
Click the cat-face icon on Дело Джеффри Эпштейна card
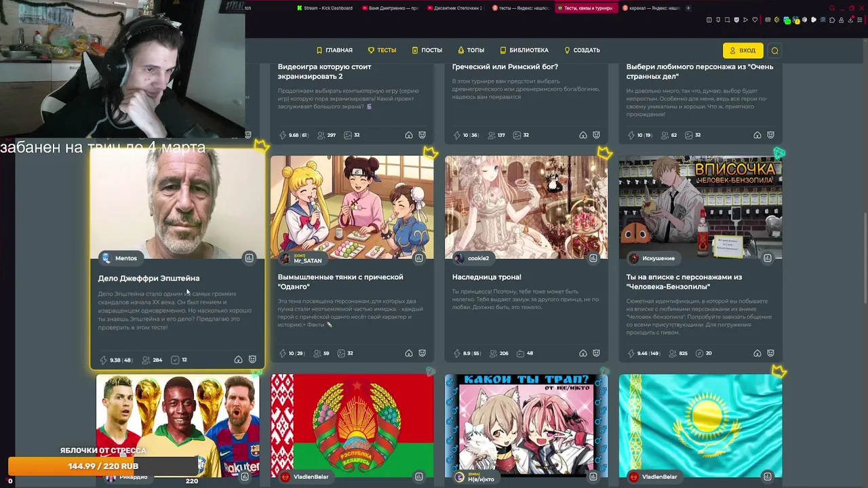pyautogui.click(x=252, y=360)
